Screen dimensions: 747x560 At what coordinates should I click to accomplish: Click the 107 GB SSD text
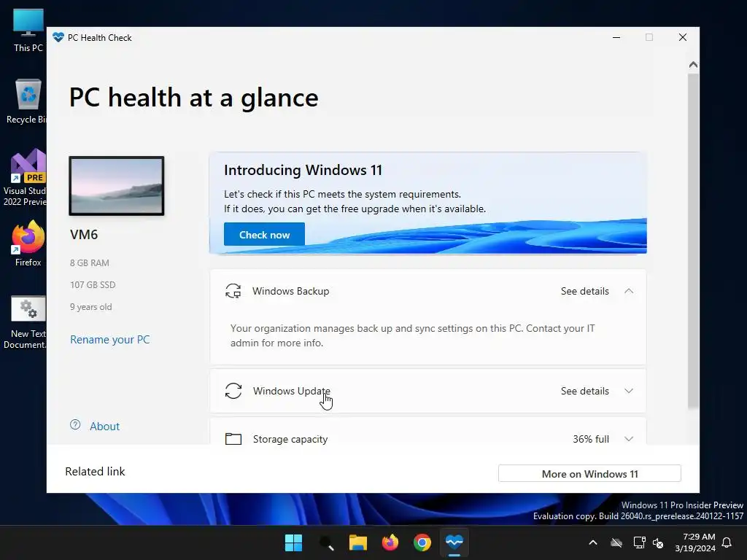(x=93, y=285)
